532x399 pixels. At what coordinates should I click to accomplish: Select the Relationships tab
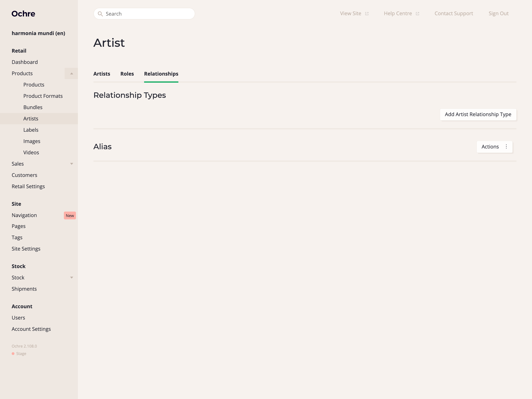tap(161, 74)
